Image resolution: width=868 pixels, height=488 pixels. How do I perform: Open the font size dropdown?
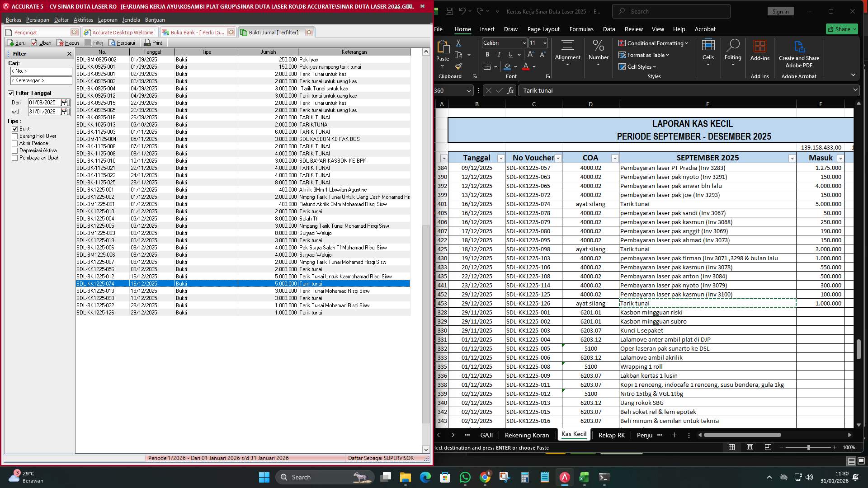[x=544, y=42]
